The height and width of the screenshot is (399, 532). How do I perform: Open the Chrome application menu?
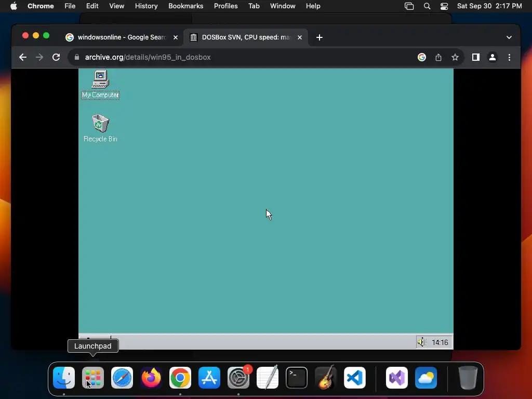pyautogui.click(x=41, y=6)
